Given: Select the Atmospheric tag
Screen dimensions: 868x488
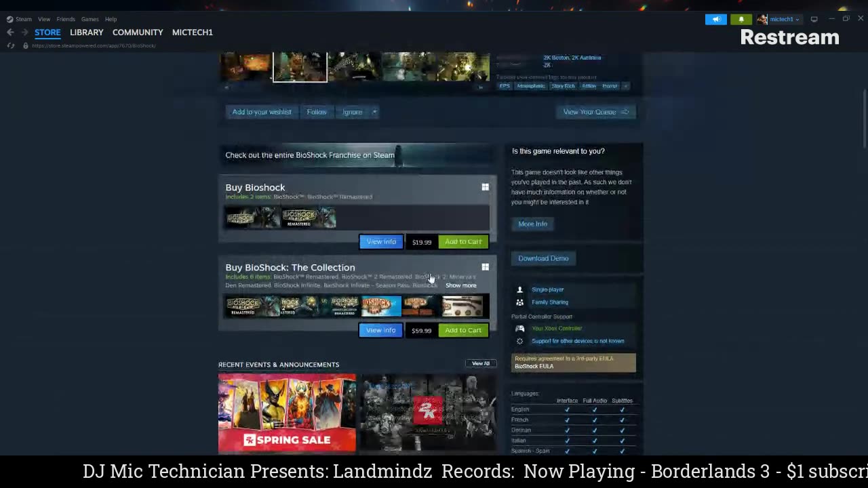Looking at the screenshot, I should (530, 86).
